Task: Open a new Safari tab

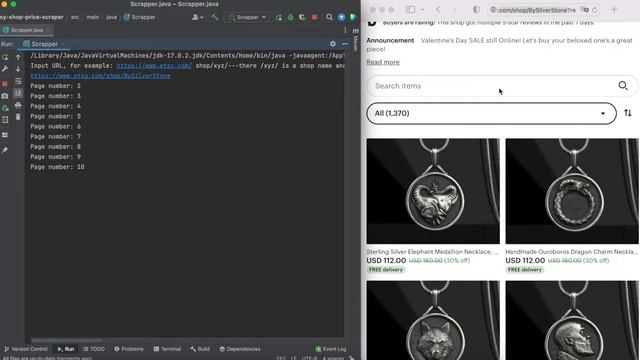Action: (614, 9)
